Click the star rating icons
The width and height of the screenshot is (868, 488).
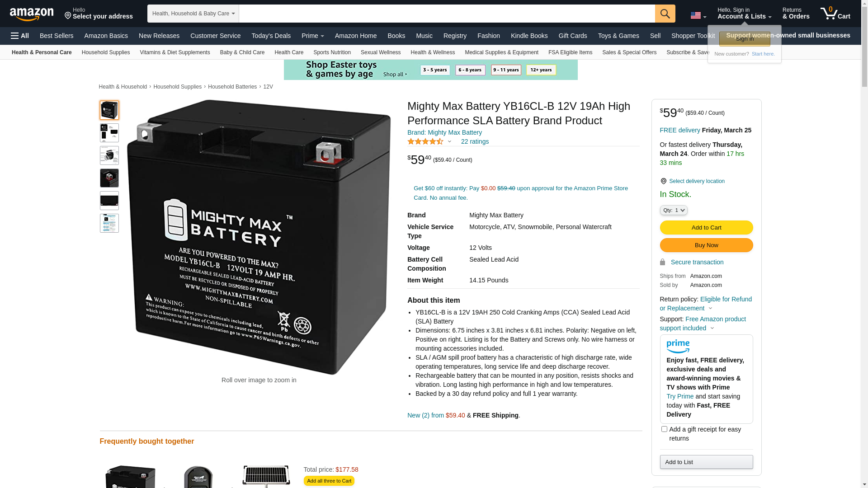425,141
